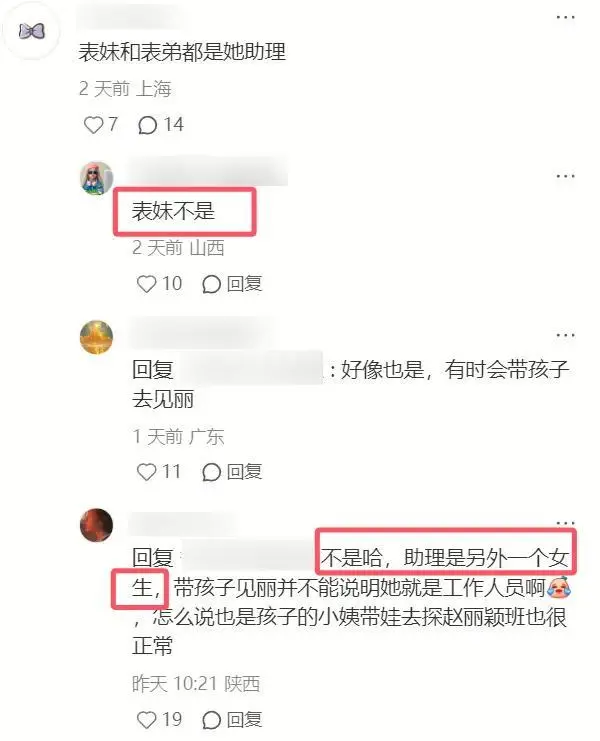
Task: Open more options for the top comment
Action: [565, 17]
